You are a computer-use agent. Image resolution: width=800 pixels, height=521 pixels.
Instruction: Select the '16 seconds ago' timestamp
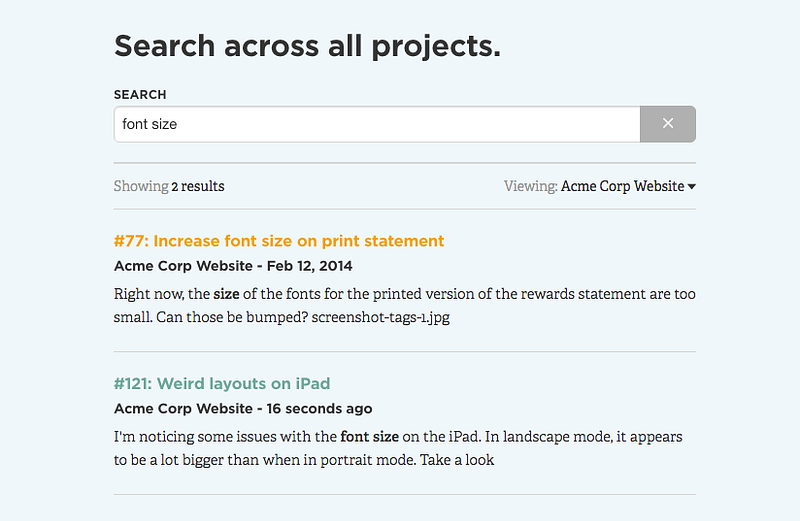click(x=319, y=409)
